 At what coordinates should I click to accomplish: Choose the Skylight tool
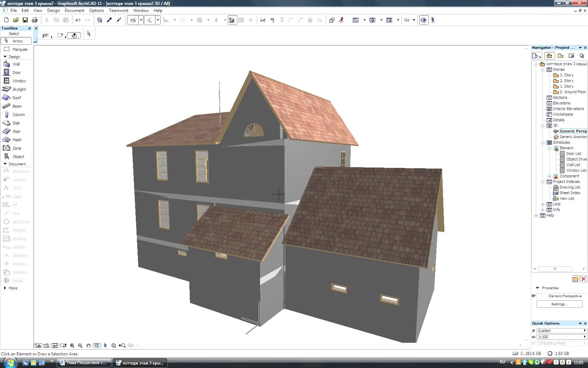tap(16, 89)
